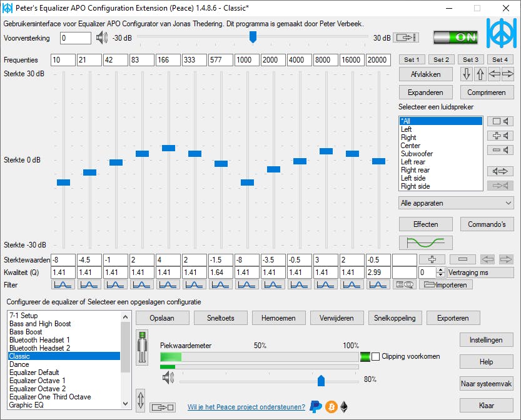
Task: Open Instellingen settings
Action: coord(486,340)
